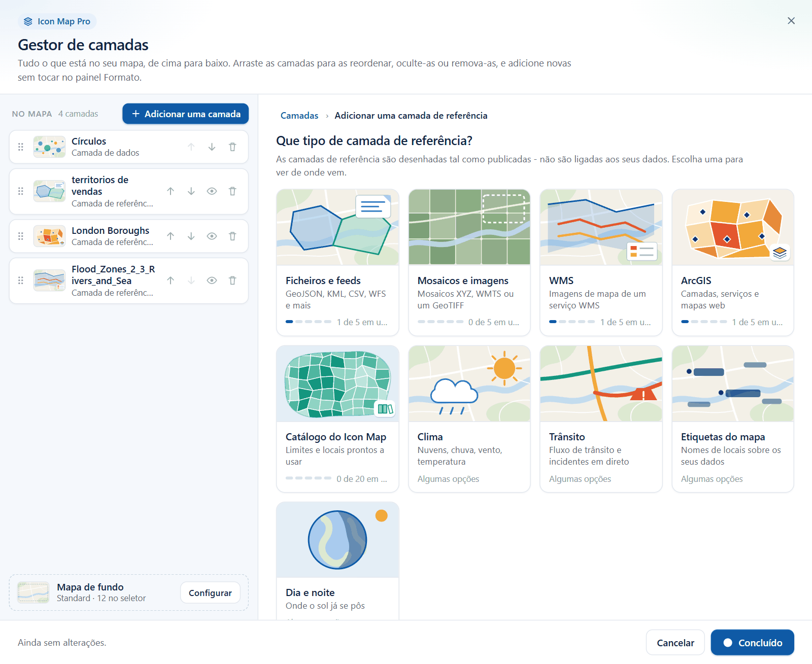This screenshot has height=664, width=812.
Task: Delete the Círculos layer with trash icon
Action: pos(232,147)
